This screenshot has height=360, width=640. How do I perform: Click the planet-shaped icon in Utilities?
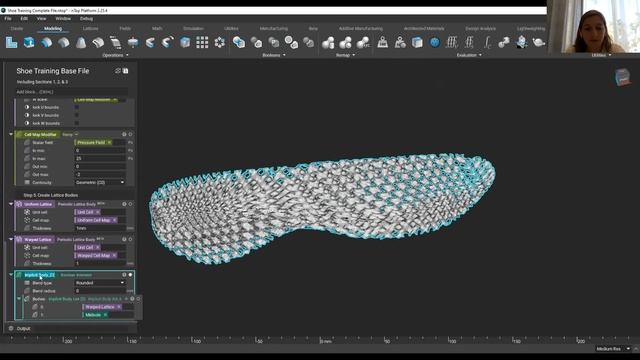[539, 42]
